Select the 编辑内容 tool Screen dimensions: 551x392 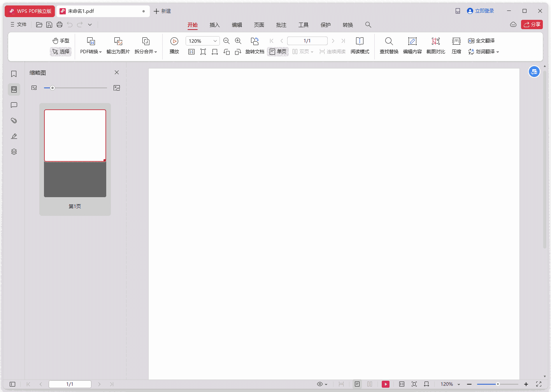click(412, 46)
